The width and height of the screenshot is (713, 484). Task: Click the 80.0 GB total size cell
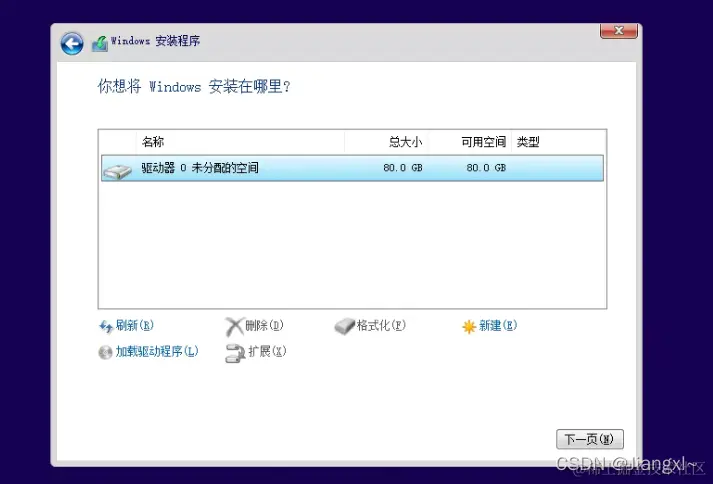(x=403, y=168)
